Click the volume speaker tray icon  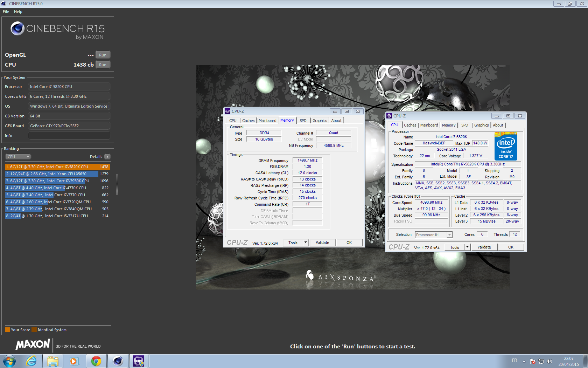coord(549,361)
